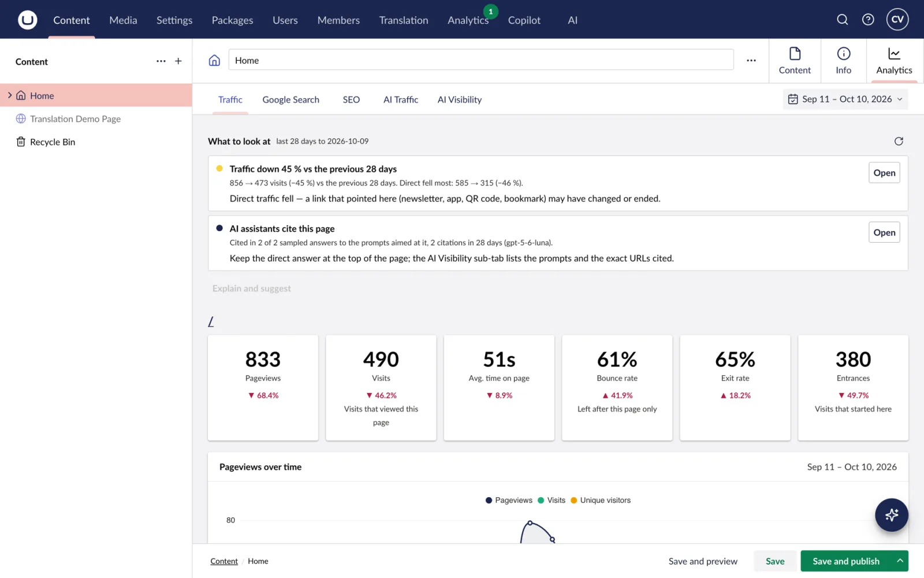Open the global search magnifier icon
Screen dimensions: 924x578
(x=843, y=20)
